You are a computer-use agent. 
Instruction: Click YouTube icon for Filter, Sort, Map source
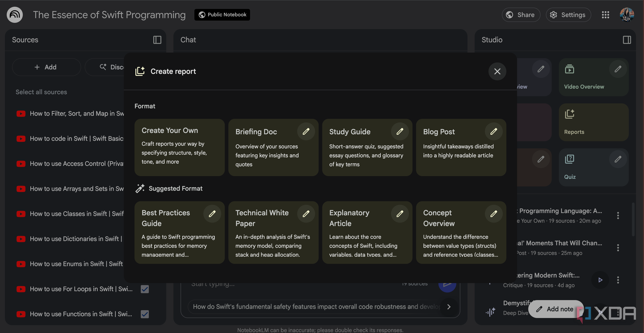(x=21, y=114)
